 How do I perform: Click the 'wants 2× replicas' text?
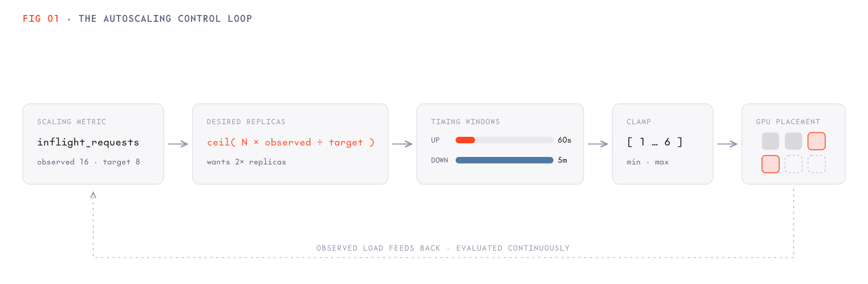(x=246, y=162)
